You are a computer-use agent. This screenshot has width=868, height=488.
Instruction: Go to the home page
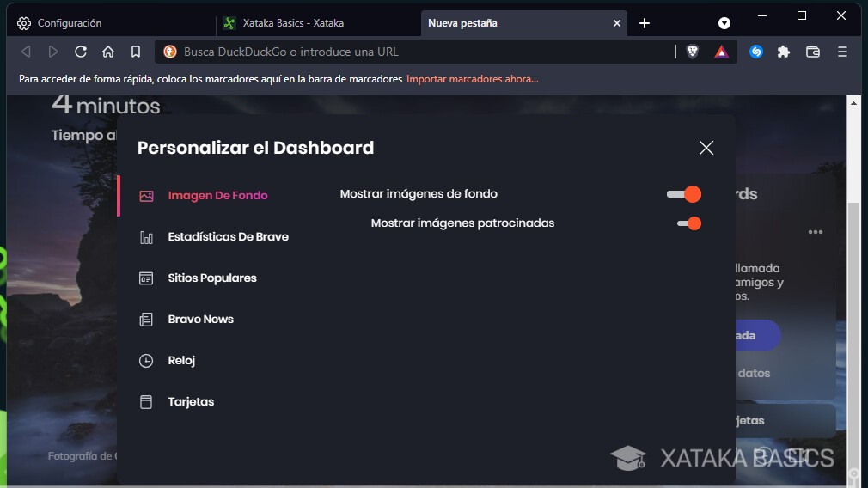(108, 52)
